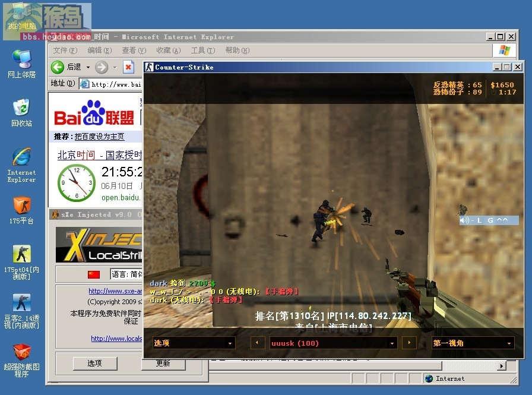
Task: Select next player with right arrow
Action: 409,343
